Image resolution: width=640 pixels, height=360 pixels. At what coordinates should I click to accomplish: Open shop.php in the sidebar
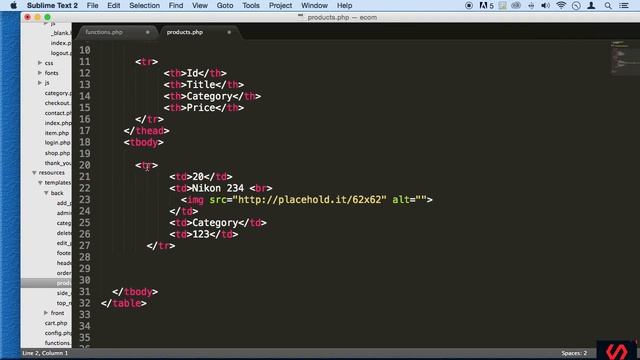tap(58, 153)
